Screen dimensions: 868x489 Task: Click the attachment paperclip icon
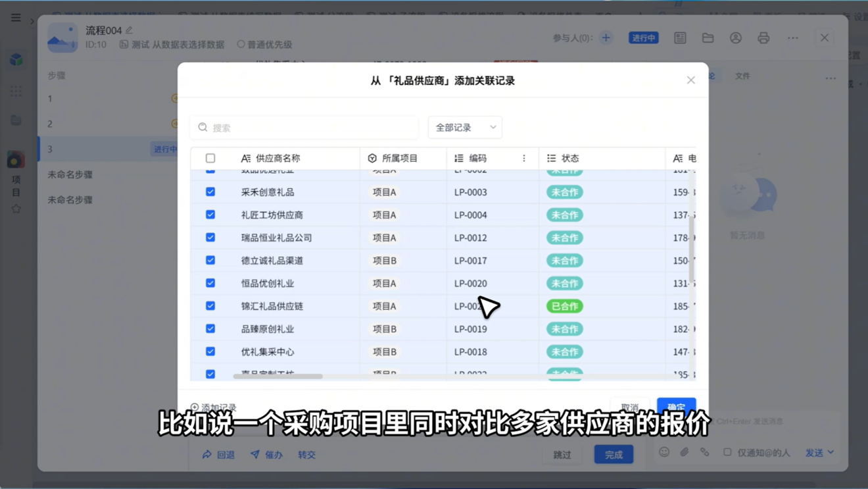[x=685, y=452]
